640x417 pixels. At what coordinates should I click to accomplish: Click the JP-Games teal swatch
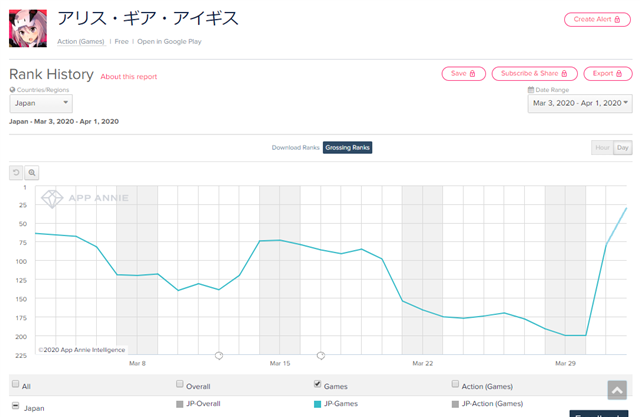coord(317,404)
